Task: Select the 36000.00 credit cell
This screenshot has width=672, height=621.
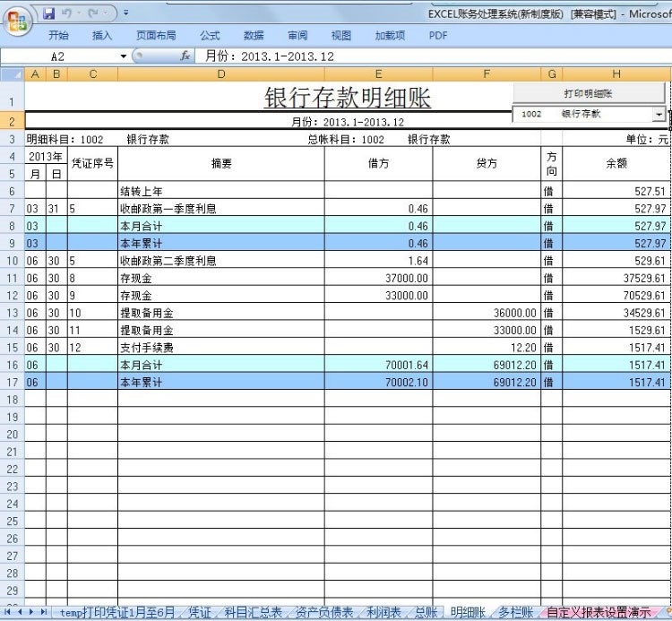Action: [487, 313]
